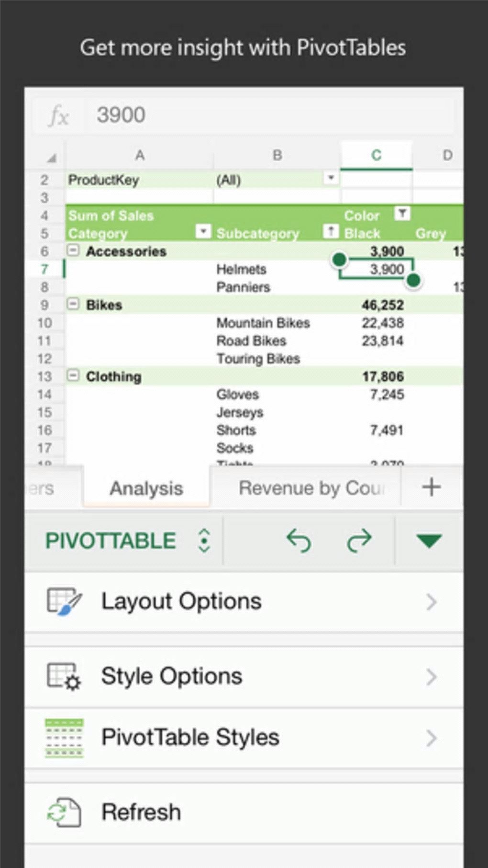Collapse the Clothing category group
The image size is (488, 868).
tap(73, 375)
